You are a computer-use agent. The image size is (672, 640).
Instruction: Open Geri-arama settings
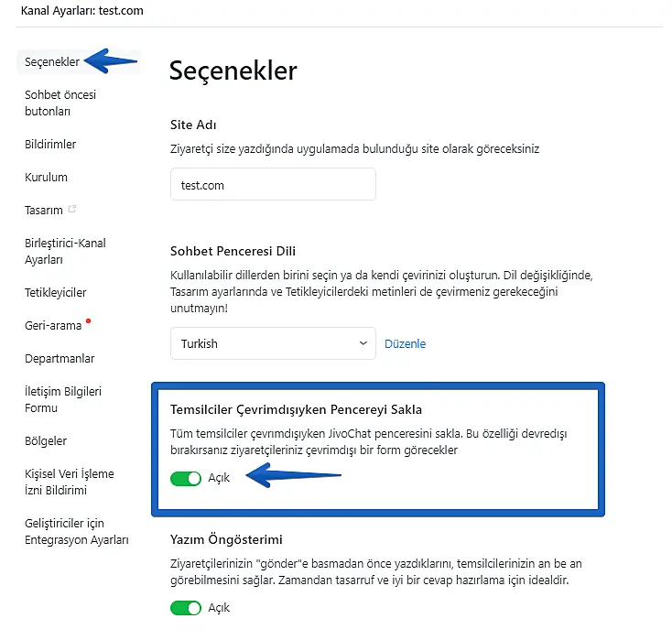pos(53,325)
